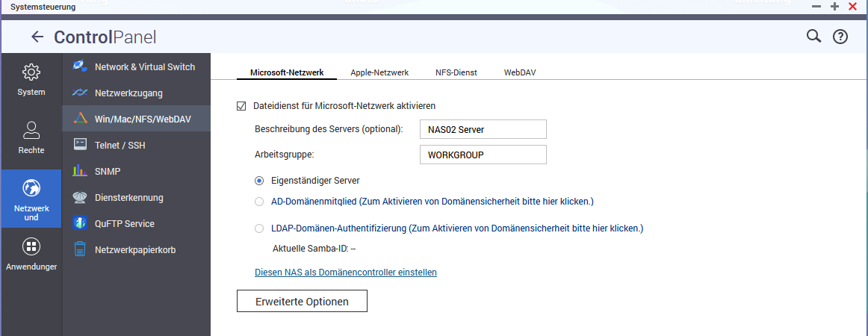Click the back arrow beside ControlPanel
This screenshot has height=336, width=868.
(x=37, y=37)
